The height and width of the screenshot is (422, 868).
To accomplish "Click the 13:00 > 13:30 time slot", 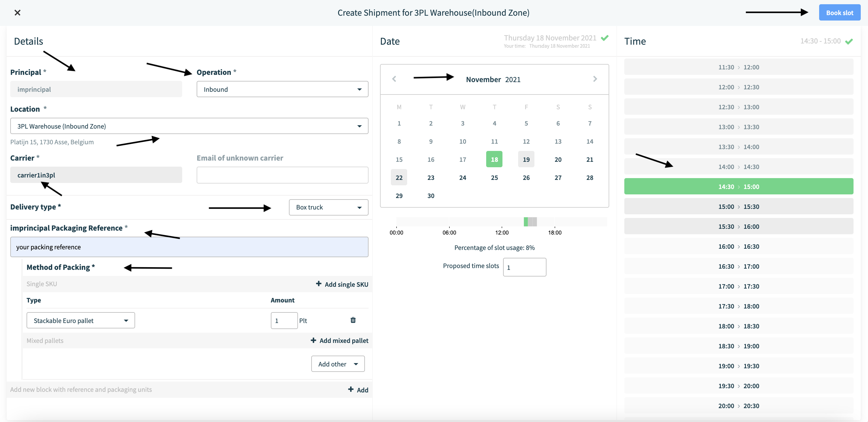I will [739, 126].
